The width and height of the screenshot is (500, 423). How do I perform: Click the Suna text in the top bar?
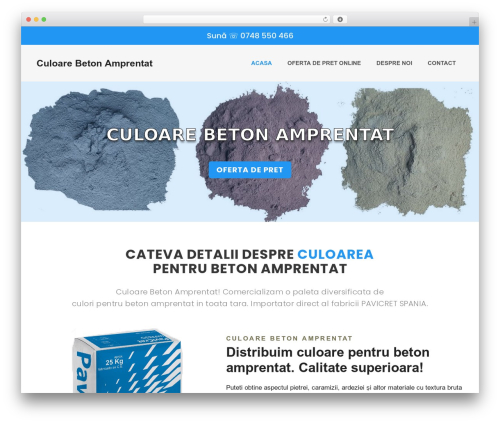216,36
